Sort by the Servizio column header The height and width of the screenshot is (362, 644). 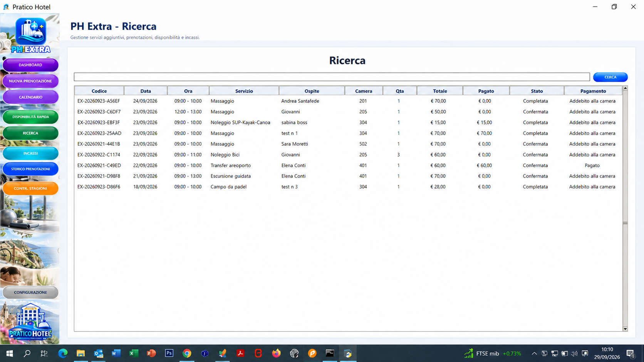tap(244, 91)
